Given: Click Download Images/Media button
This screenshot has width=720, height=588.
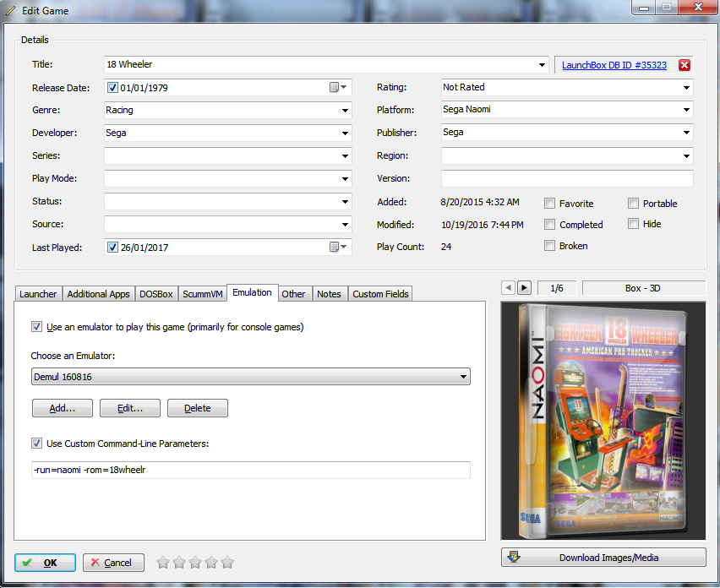Looking at the screenshot, I should [x=603, y=558].
